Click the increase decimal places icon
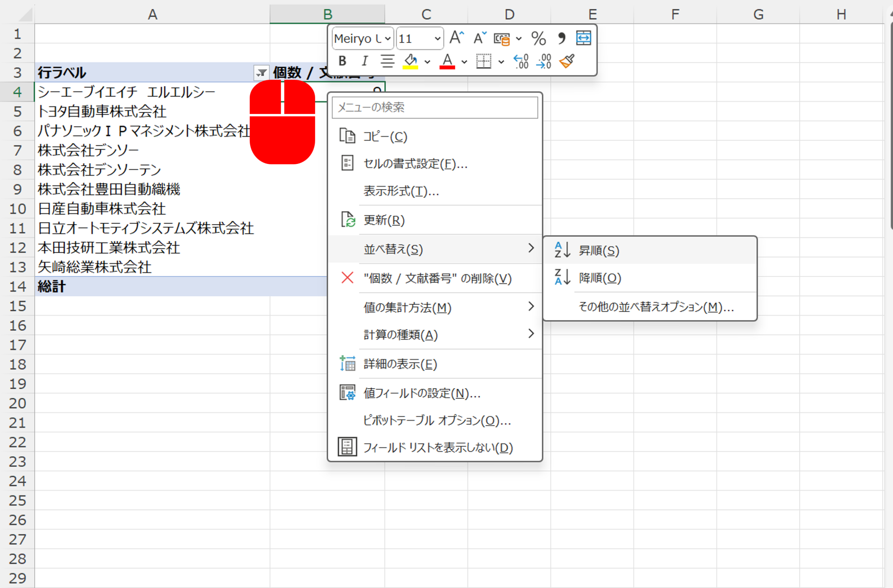893x588 pixels. click(521, 61)
